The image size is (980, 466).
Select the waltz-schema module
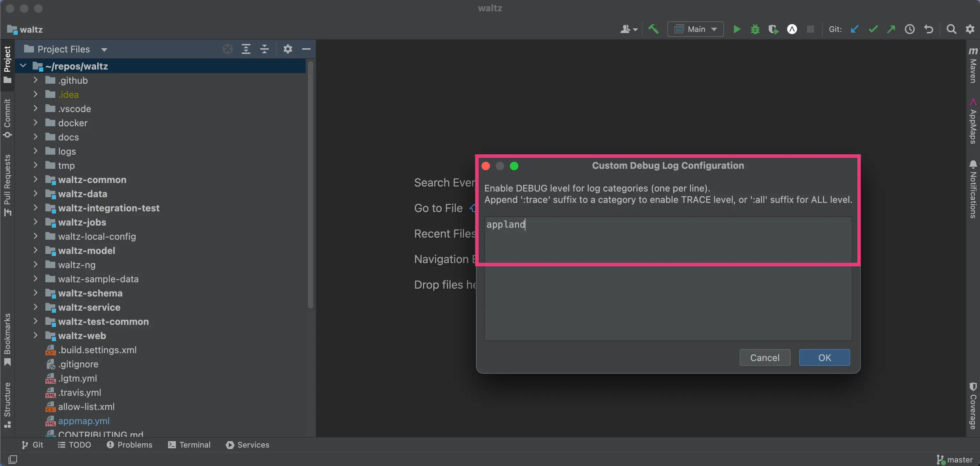(90, 293)
